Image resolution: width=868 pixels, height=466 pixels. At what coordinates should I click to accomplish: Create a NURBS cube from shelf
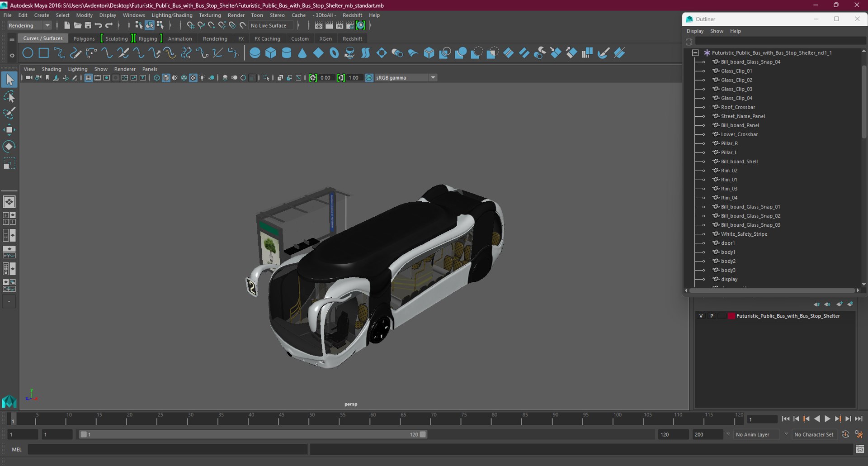(271, 53)
